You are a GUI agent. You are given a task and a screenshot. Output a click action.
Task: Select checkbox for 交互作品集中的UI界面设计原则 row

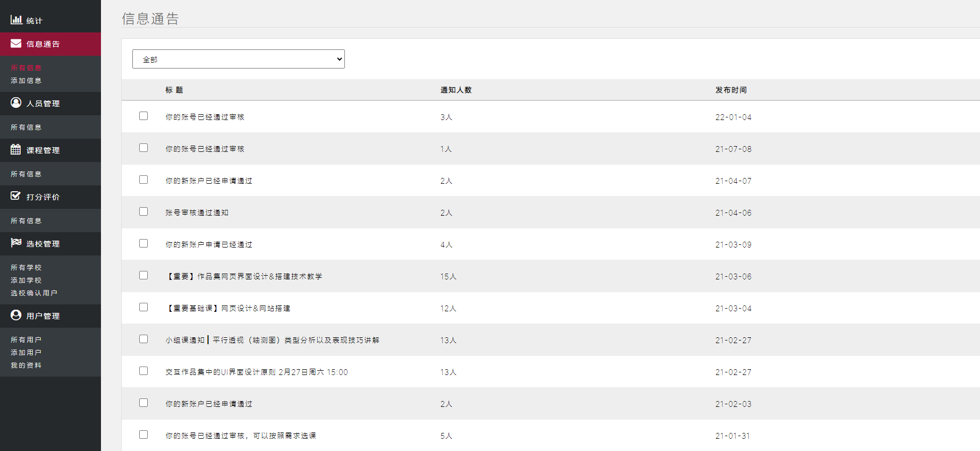coord(143,371)
